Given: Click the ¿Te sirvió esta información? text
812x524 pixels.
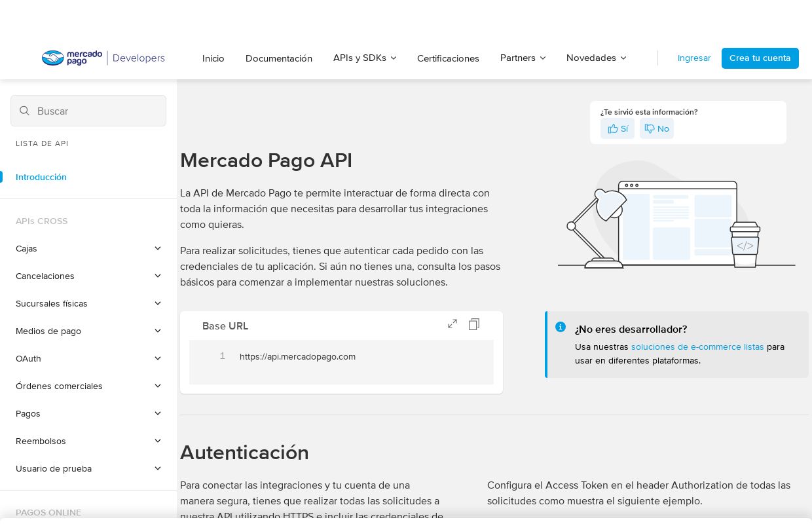Looking at the screenshot, I should click(649, 112).
